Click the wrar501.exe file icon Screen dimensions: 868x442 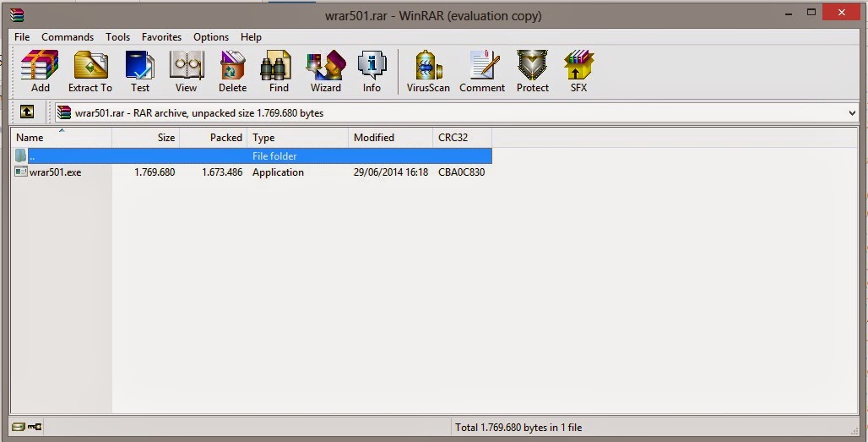(21, 172)
